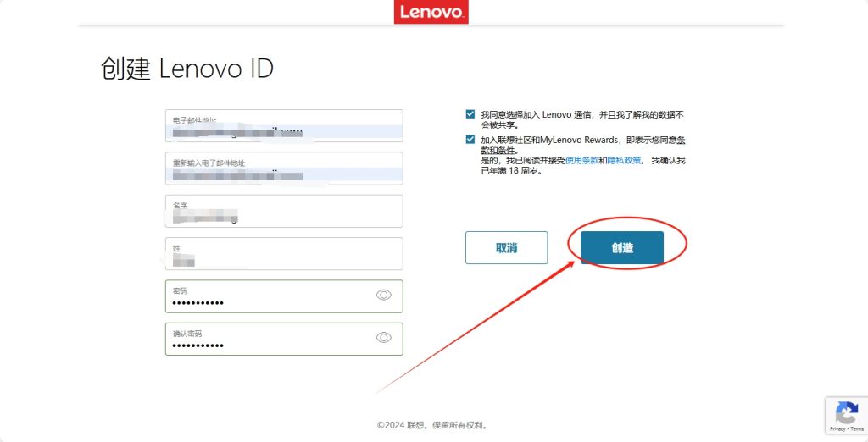Open the 隐私政策 link
The width and height of the screenshot is (868, 442).
pos(624,160)
